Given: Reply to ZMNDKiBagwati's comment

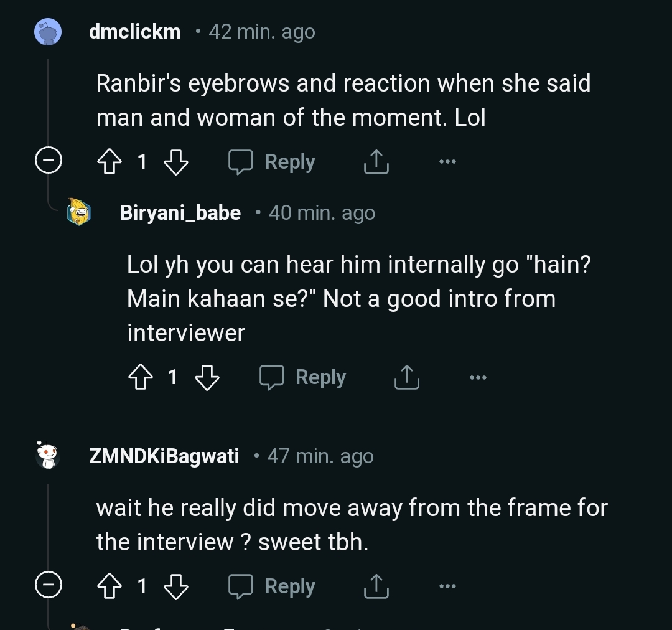Looking at the screenshot, I should click(x=272, y=586).
